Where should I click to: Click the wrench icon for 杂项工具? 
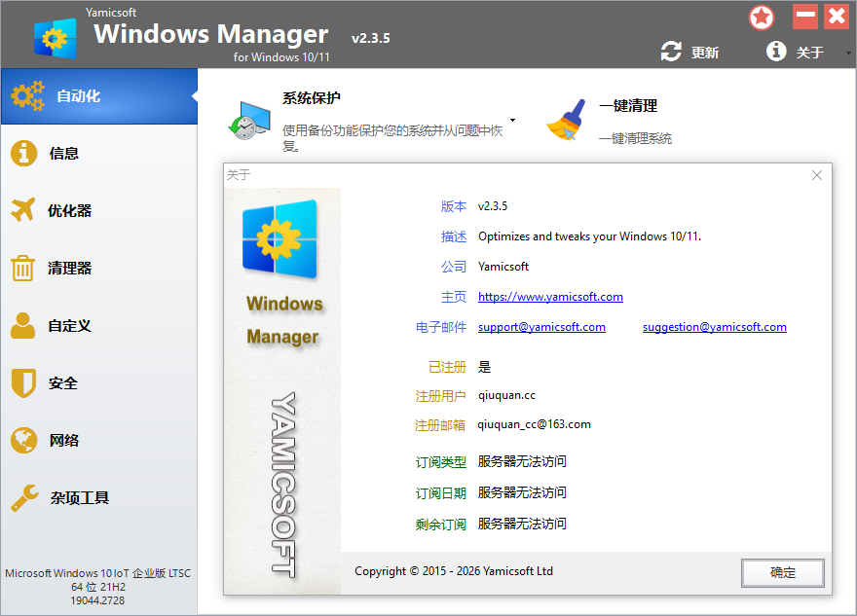[23, 497]
